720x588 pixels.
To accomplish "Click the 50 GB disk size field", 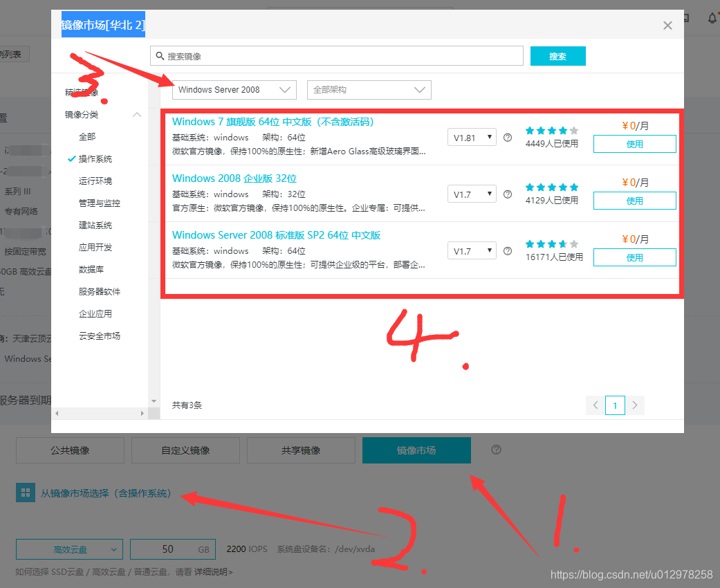I will pyautogui.click(x=173, y=549).
